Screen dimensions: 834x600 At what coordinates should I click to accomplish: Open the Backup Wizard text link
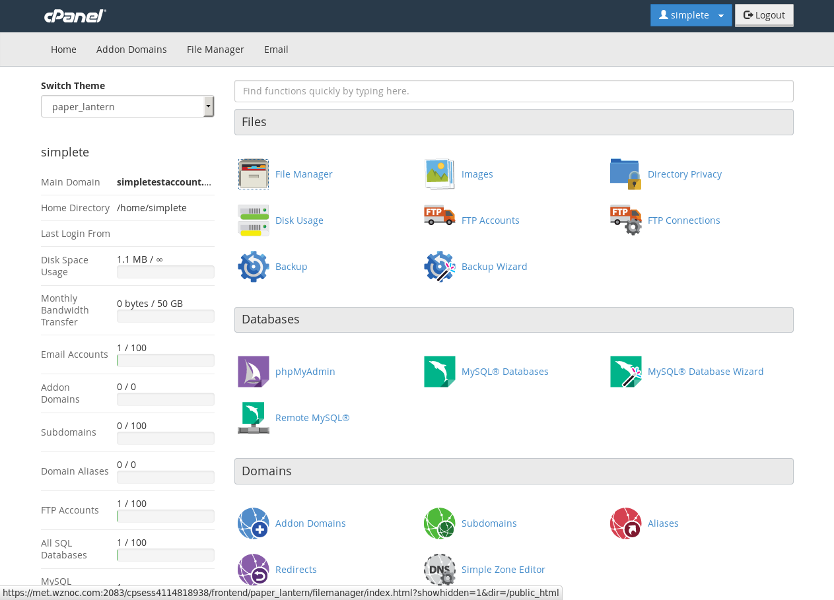pos(494,266)
